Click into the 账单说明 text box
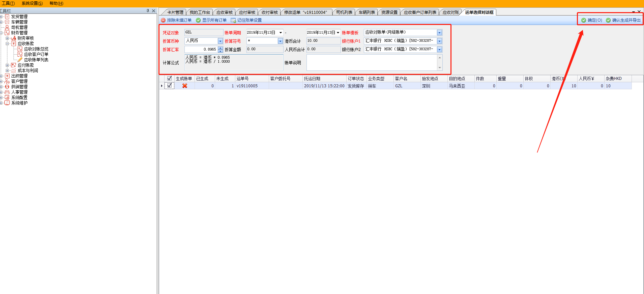The image size is (644, 294). click(372, 62)
